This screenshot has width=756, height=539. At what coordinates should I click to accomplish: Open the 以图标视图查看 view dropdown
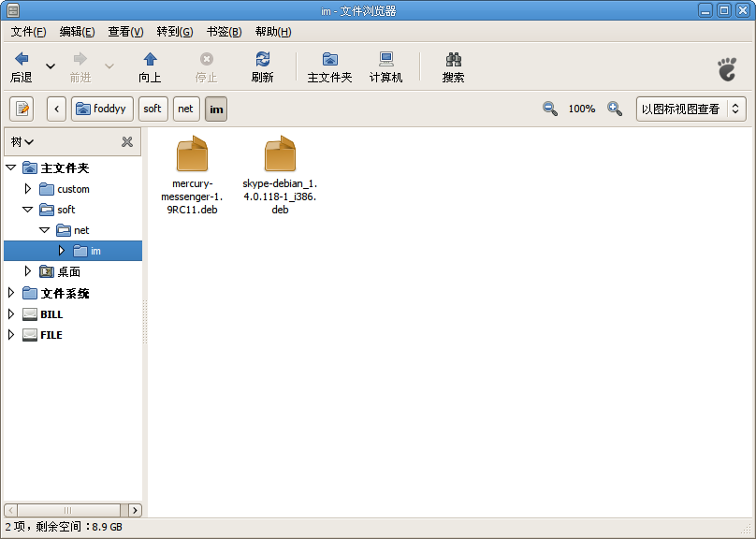[x=691, y=109]
